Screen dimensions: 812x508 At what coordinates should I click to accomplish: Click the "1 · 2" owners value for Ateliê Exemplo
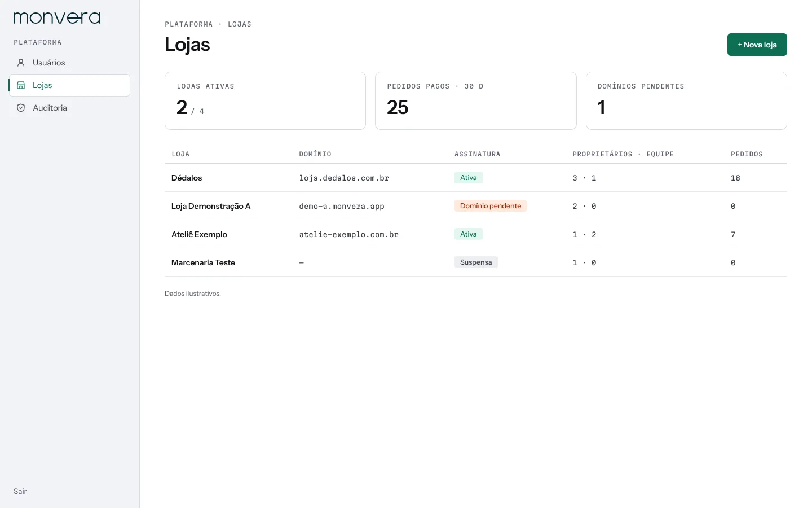click(584, 234)
